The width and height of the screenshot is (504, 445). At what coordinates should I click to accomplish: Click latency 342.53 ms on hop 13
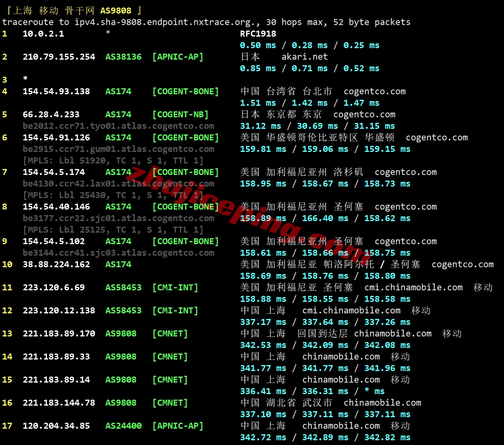263,345
